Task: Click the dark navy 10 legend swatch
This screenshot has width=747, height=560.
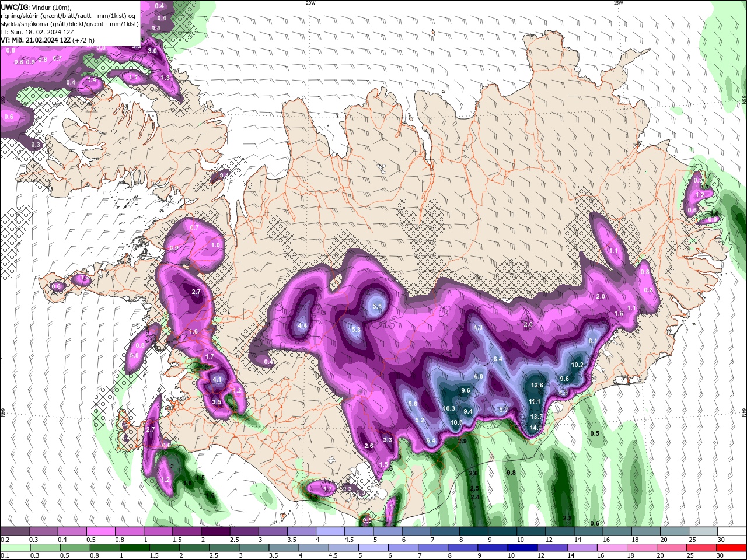Action: click(x=522, y=548)
